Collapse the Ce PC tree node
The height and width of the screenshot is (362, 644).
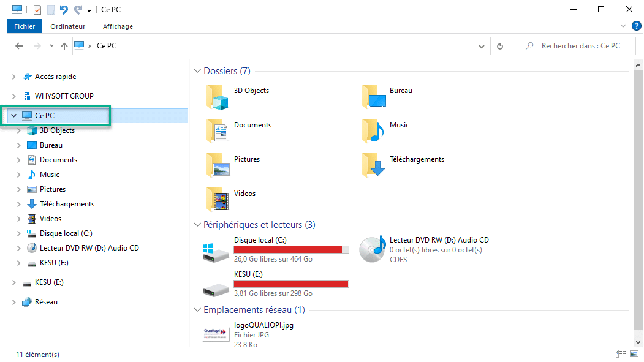(13, 116)
